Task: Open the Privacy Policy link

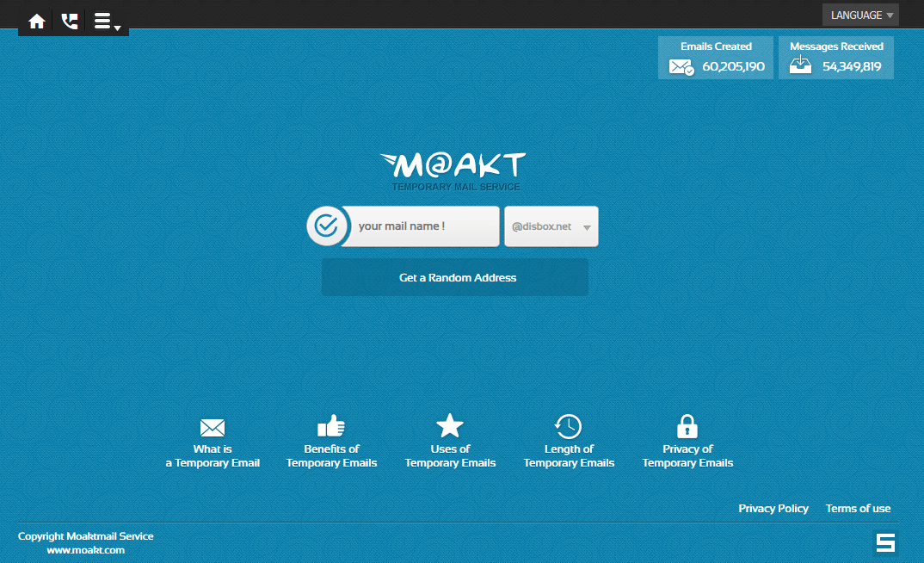Action: coord(773,508)
